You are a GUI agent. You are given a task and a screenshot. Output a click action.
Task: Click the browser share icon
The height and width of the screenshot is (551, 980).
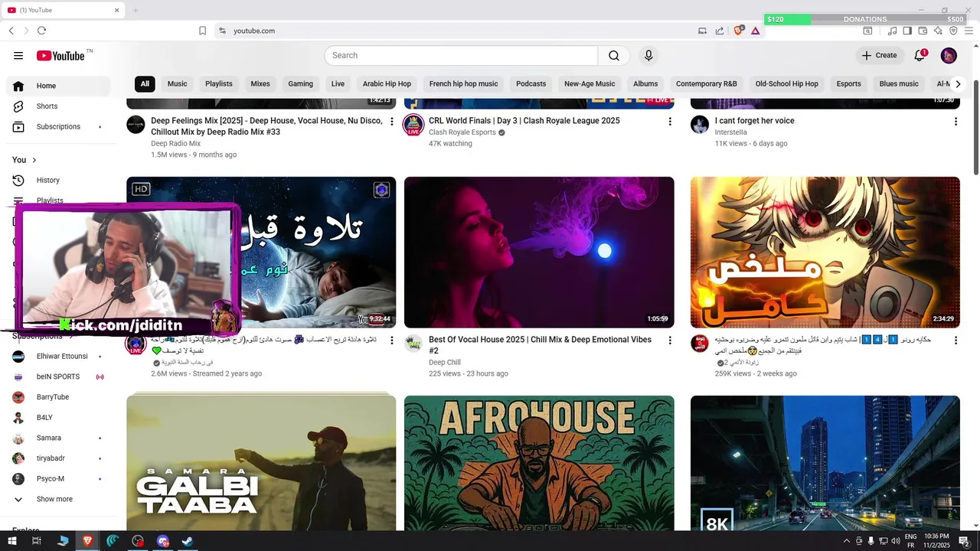[720, 31]
